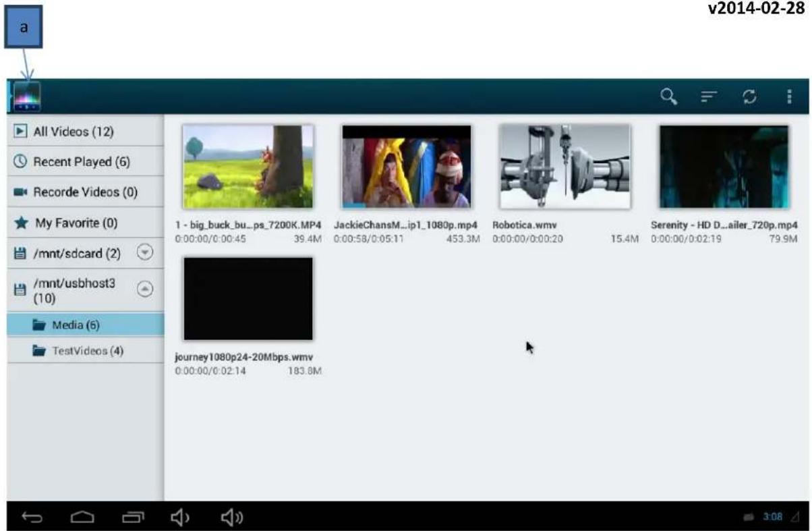Play the Robotica.wmv thumbnail
Viewport: 812px width, 531px height.
click(x=565, y=166)
